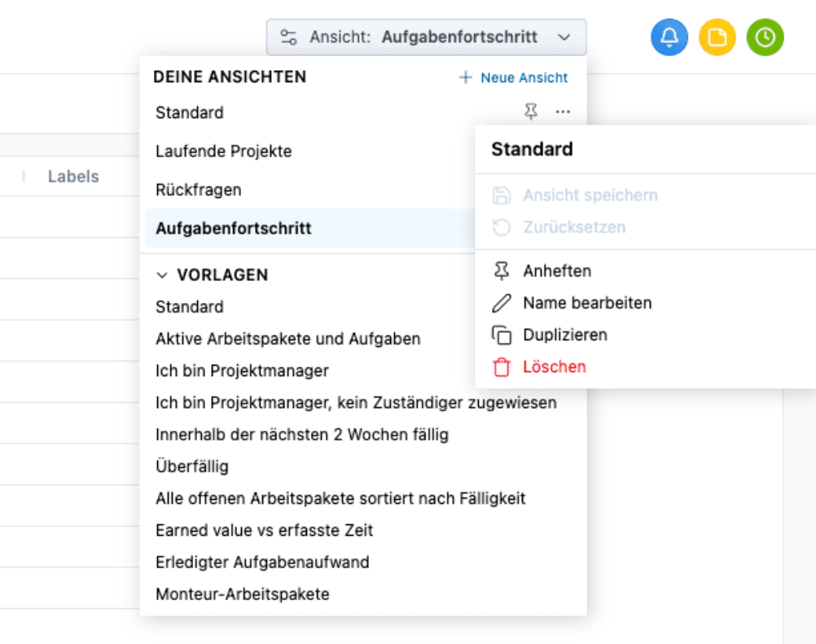Select the Ich bin Projektmanager template

tap(242, 371)
